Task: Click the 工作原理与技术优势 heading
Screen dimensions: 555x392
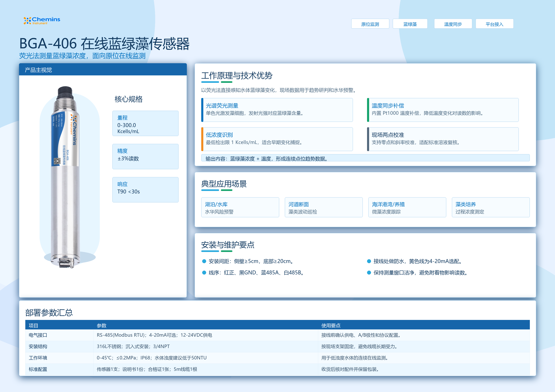Action: click(237, 76)
